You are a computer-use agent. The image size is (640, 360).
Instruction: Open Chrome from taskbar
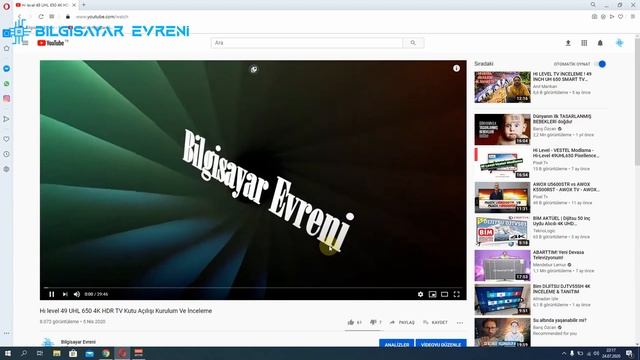106,353
